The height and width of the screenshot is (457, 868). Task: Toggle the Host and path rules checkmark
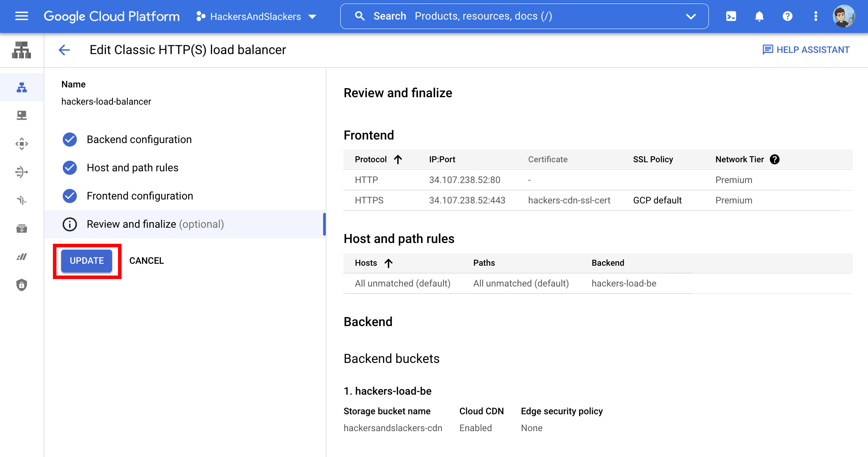(70, 168)
